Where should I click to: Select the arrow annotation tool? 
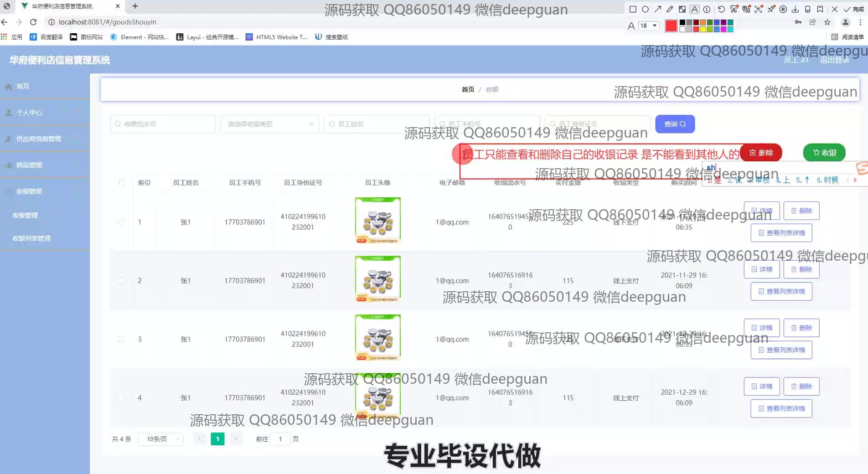pos(657,9)
